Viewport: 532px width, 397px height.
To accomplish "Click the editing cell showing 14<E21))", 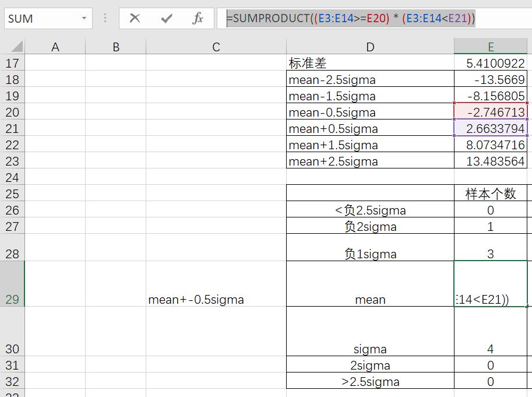I will tap(491, 284).
